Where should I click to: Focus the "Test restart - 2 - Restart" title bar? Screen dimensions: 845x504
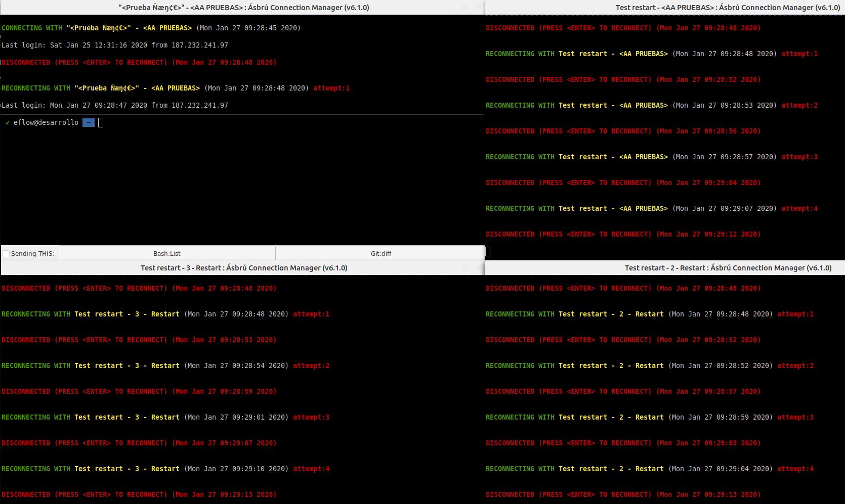729,268
